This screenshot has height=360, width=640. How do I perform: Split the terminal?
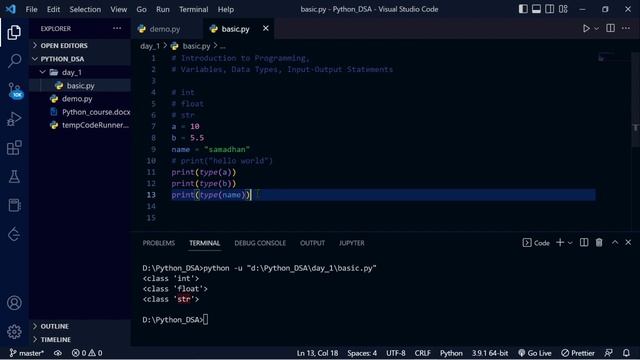584,242
